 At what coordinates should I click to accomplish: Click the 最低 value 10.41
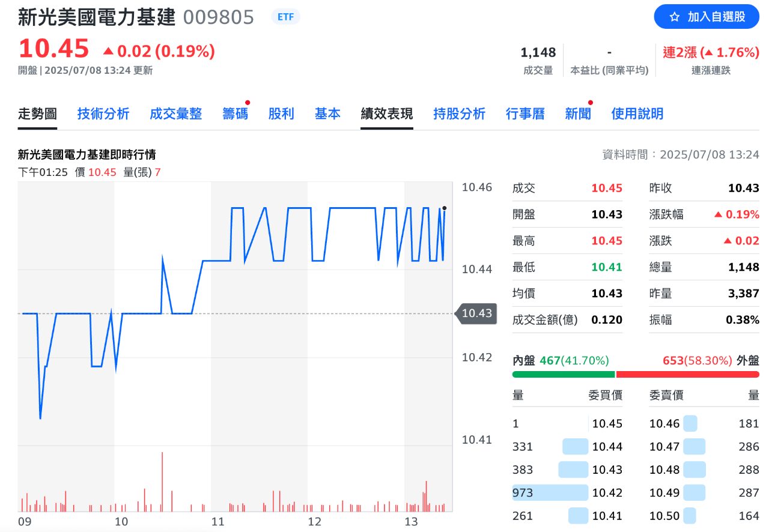(x=607, y=267)
